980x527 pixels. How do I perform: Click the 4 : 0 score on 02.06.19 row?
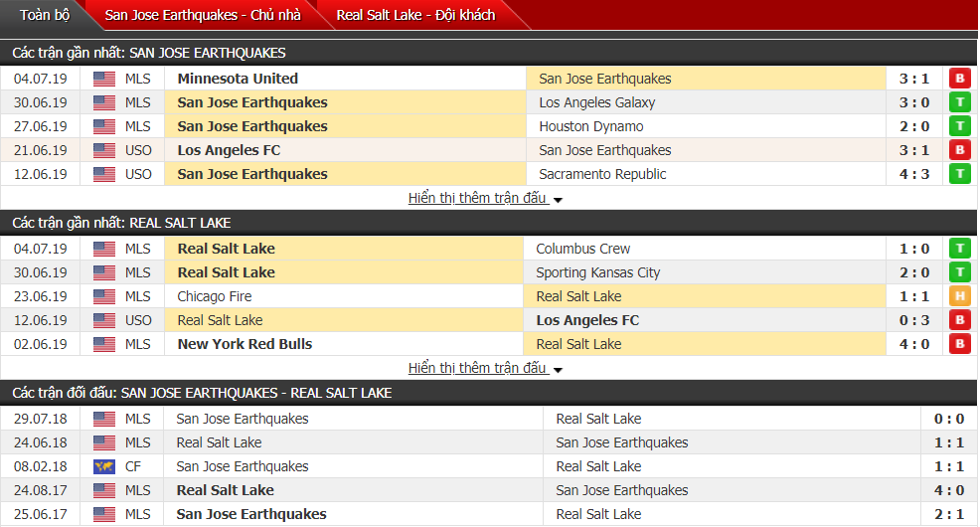tap(914, 344)
